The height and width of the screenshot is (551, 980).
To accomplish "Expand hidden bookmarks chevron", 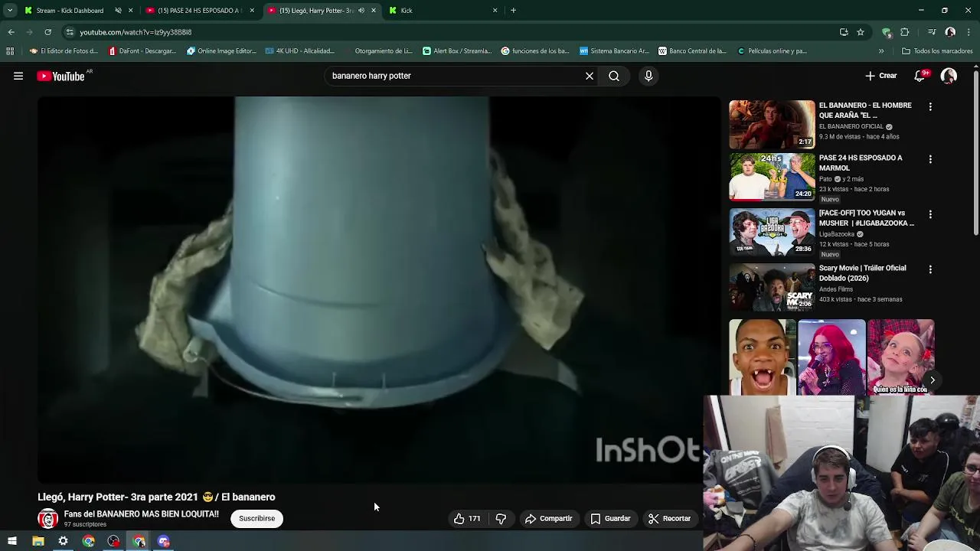I will click(881, 51).
